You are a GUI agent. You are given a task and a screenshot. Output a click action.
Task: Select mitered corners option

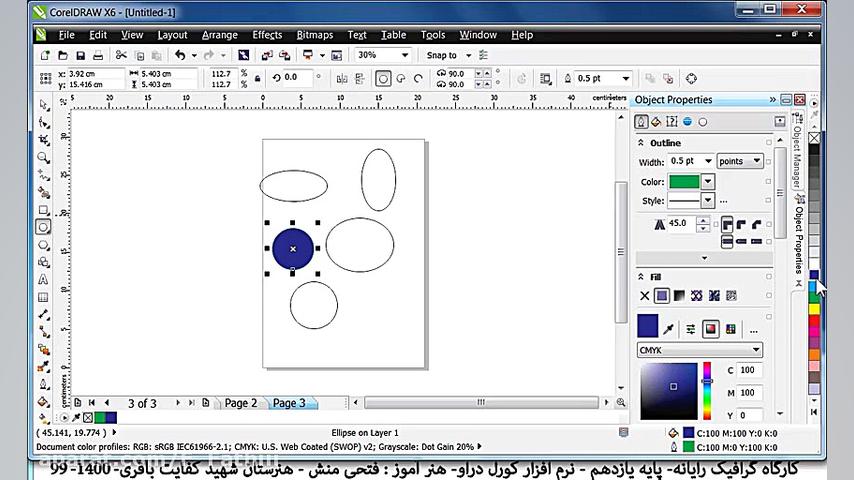pyautogui.click(x=727, y=224)
